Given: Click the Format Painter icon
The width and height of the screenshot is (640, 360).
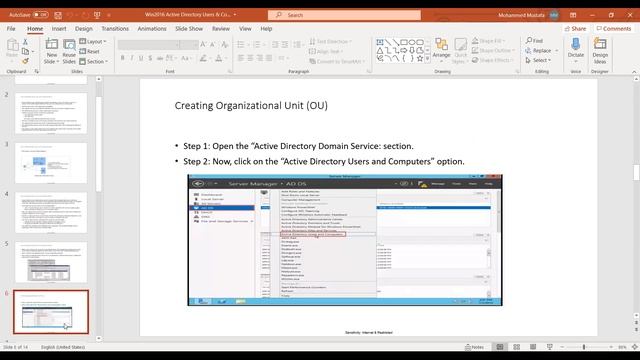Looking at the screenshot, I should [25, 61].
